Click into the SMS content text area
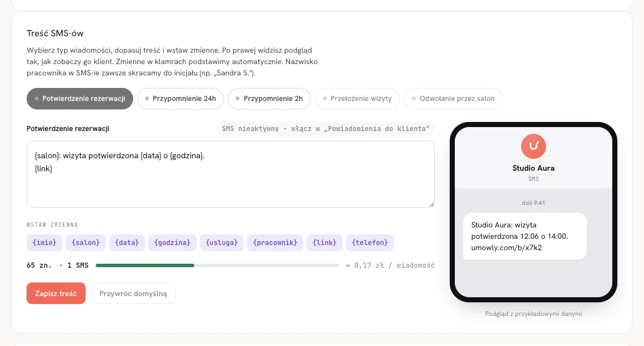This screenshot has height=346, width=644. tap(231, 174)
